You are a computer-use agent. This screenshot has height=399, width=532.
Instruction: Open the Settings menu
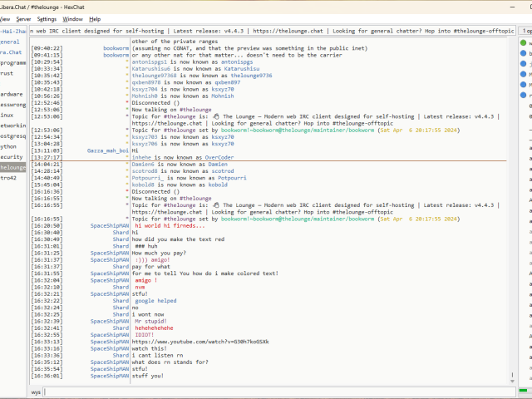click(47, 18)
